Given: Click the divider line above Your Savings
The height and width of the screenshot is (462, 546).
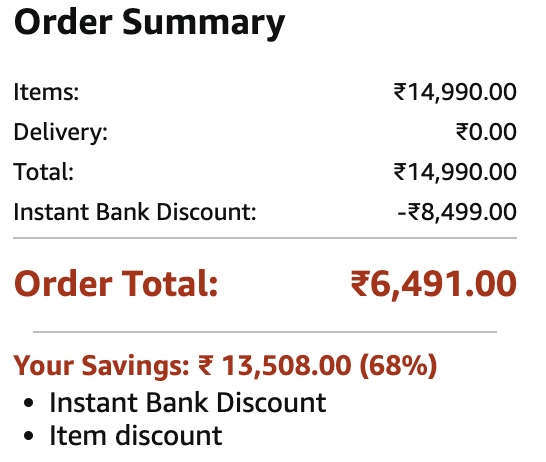Looking at the screenshot, I should (x=265, y=332).
